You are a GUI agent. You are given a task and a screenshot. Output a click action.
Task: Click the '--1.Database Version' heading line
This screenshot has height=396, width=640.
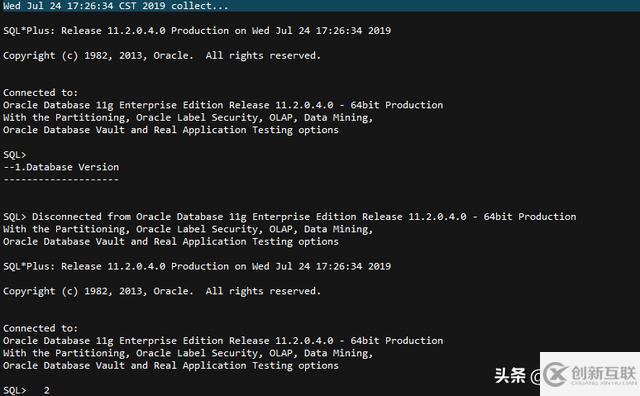point(61,167)
